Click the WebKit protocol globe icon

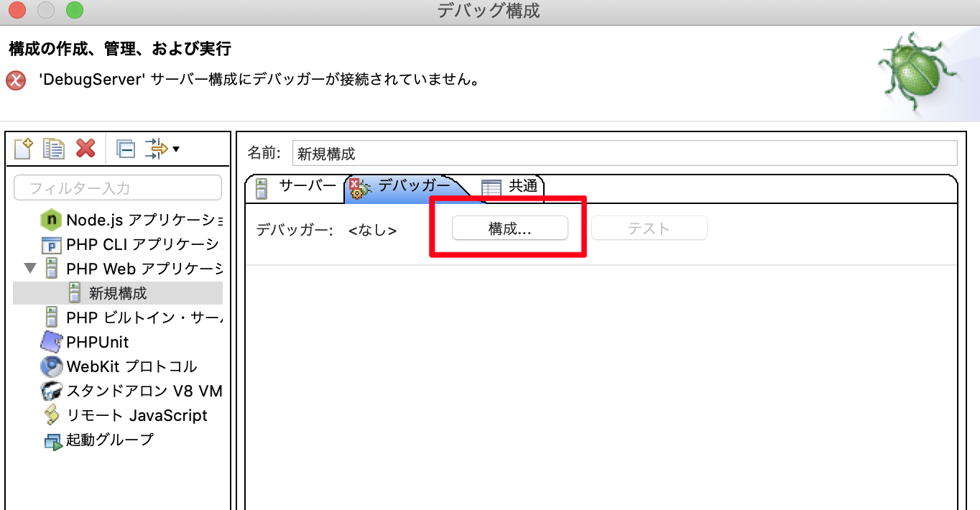[x=52, y=366]
